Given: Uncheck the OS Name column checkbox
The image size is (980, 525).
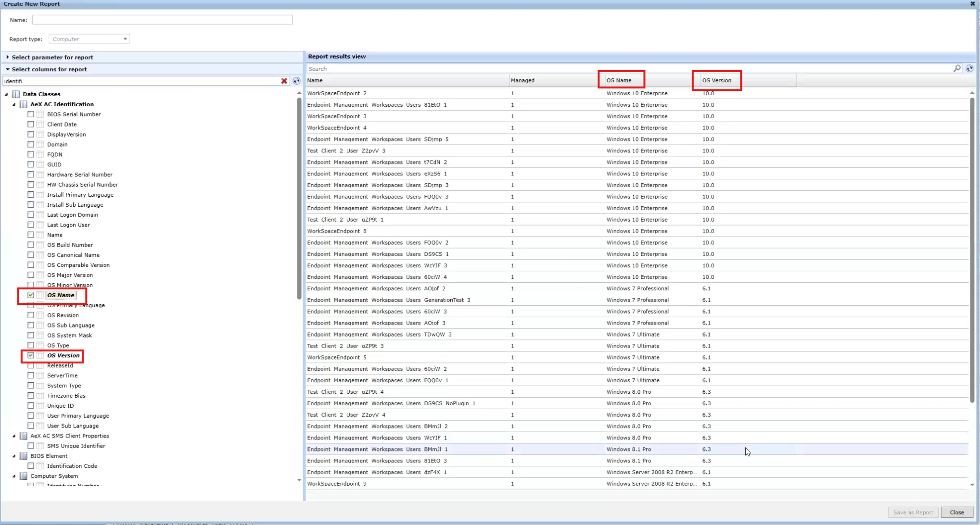Looking at the screenshot, I should [31, 295].
